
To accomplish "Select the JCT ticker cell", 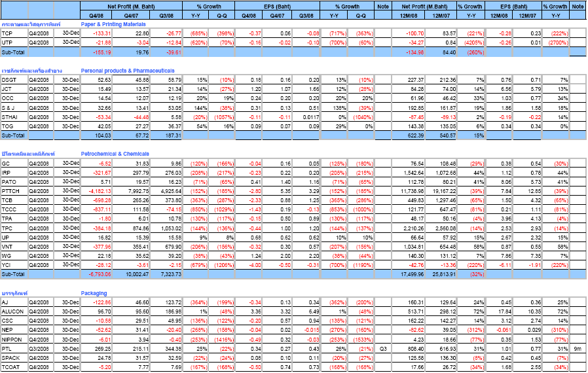I will coord(14,89).
